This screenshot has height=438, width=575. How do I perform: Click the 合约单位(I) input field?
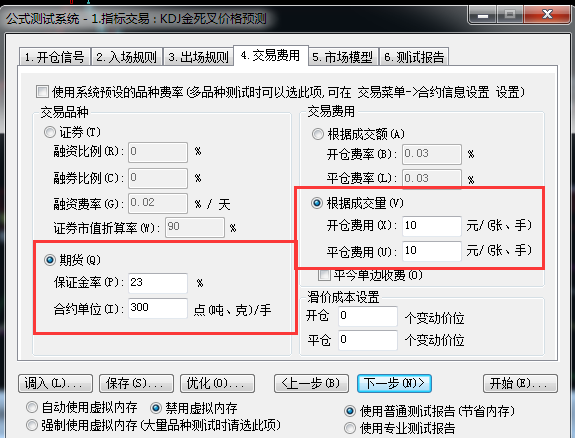158,308
